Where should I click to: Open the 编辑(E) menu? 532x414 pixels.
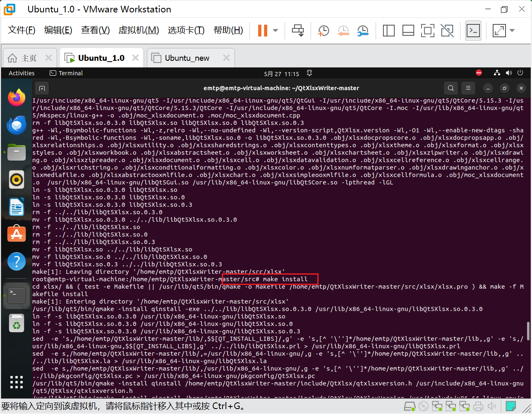point(58,30)
